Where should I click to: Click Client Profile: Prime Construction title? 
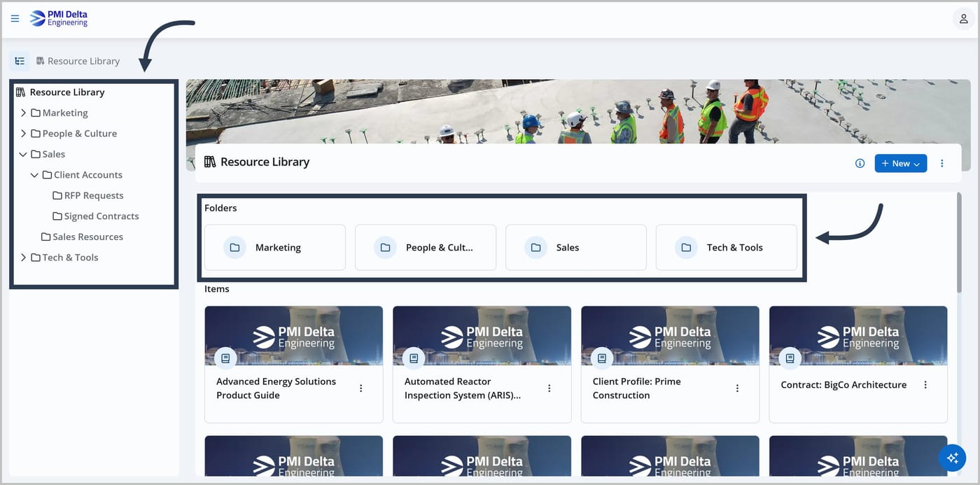[x=636, y=388]
